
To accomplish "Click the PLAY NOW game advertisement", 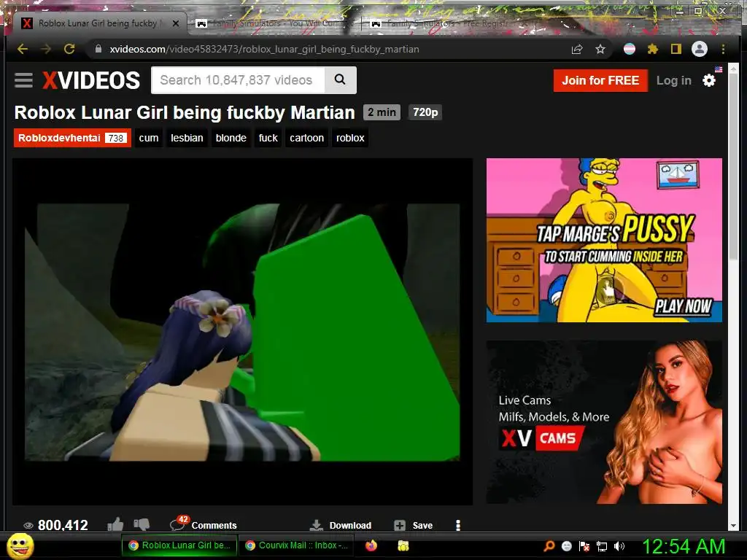I will [604, 241].
